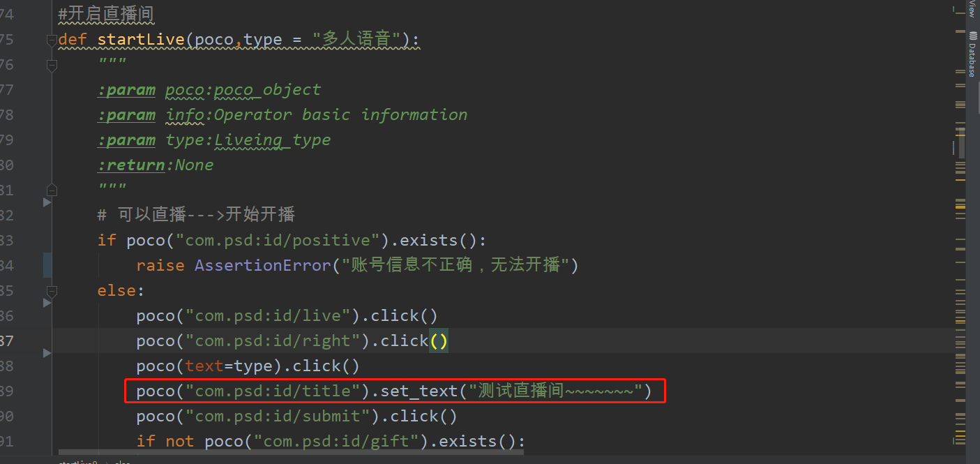Collapse the else block fold marker
980x464 pixels.
(51, 291)
